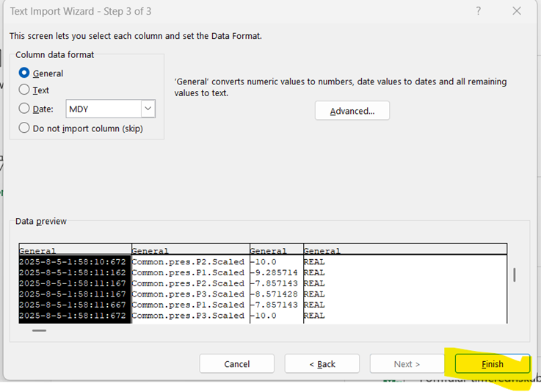541x392 pixels.
Task: Click the horizontal scrollbar below Data preview
Action: 39,330
